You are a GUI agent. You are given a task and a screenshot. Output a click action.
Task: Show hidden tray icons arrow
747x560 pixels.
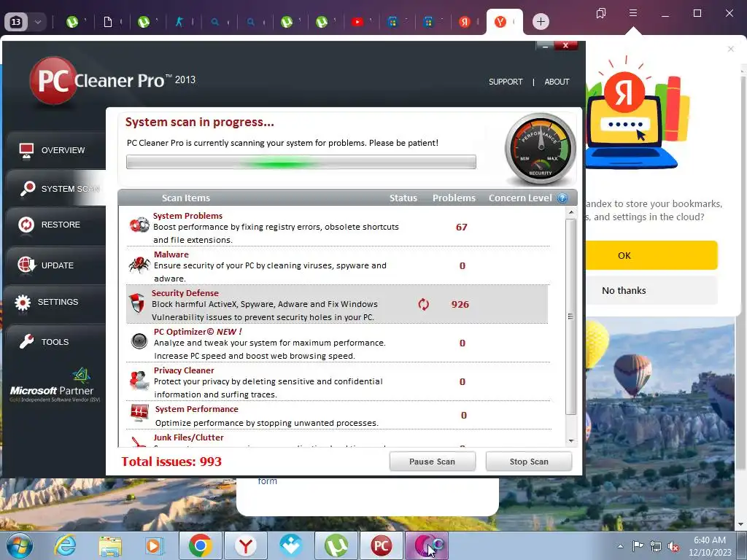620,546
